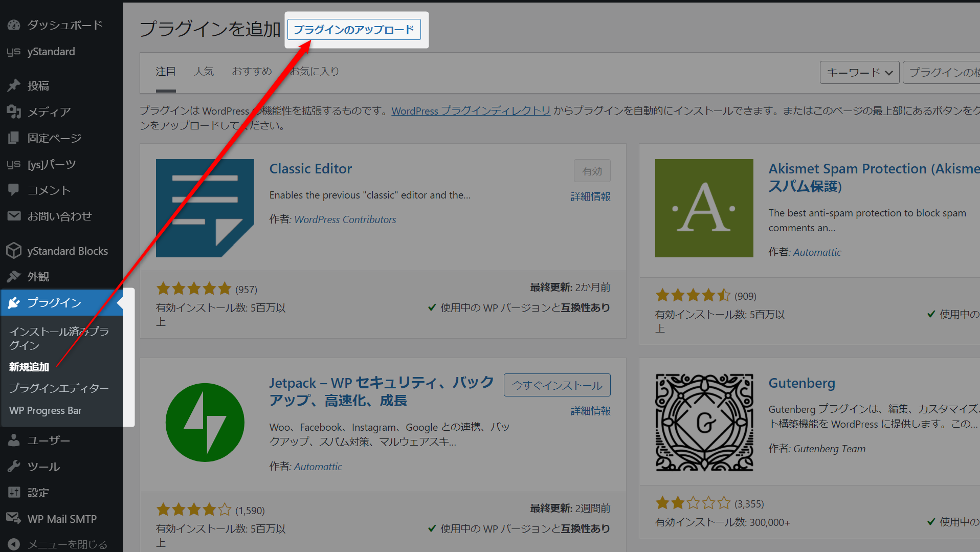Click the ダッシュボード dashboard icon

pyautogui.click(x=14, y=25)
